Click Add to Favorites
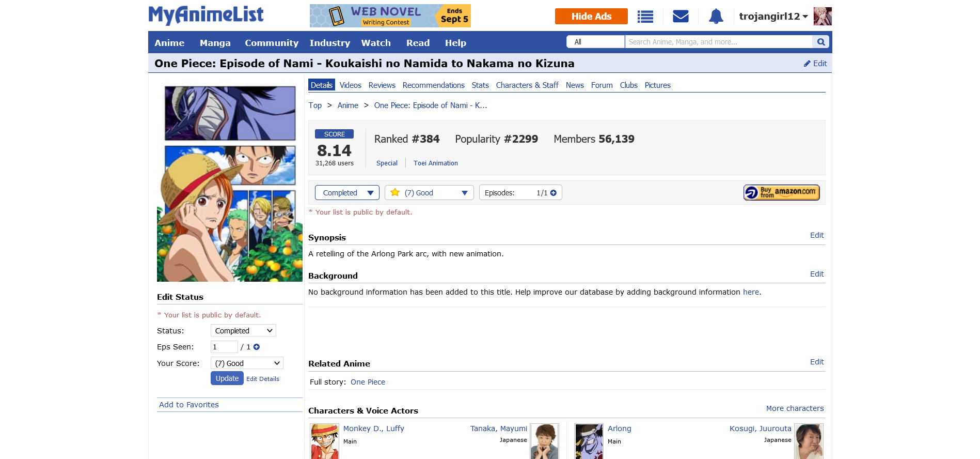The width and height of the screenshot is (980, 459). [x=189, y=405]
